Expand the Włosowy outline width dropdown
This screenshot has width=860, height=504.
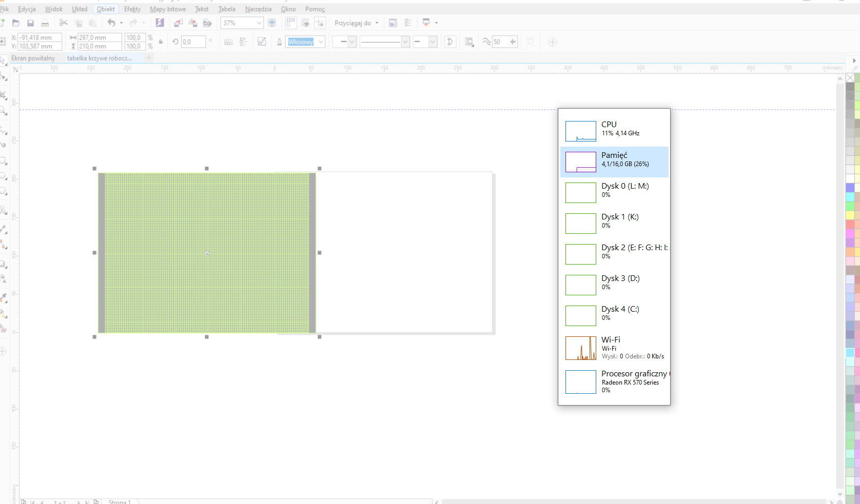coord(321,42)
